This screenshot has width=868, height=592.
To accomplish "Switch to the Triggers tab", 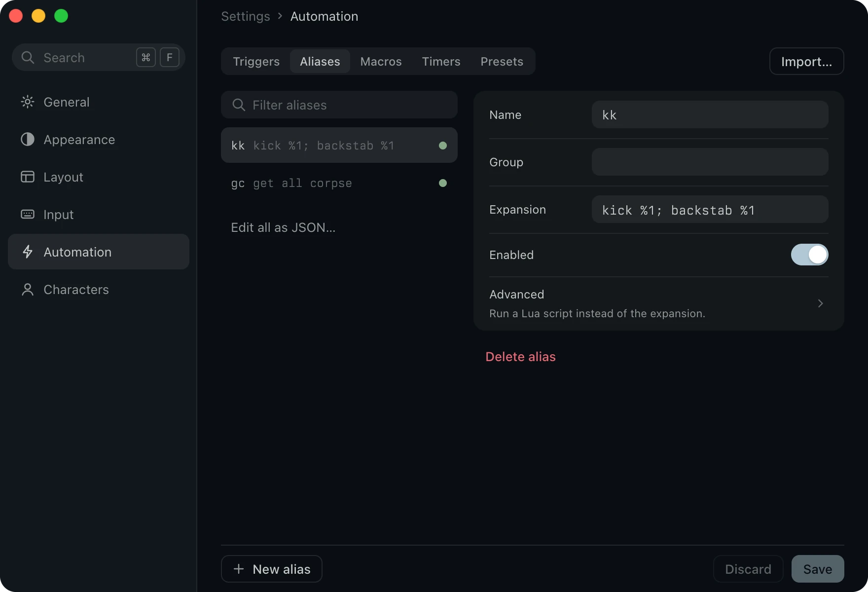I will coord(256,62).
